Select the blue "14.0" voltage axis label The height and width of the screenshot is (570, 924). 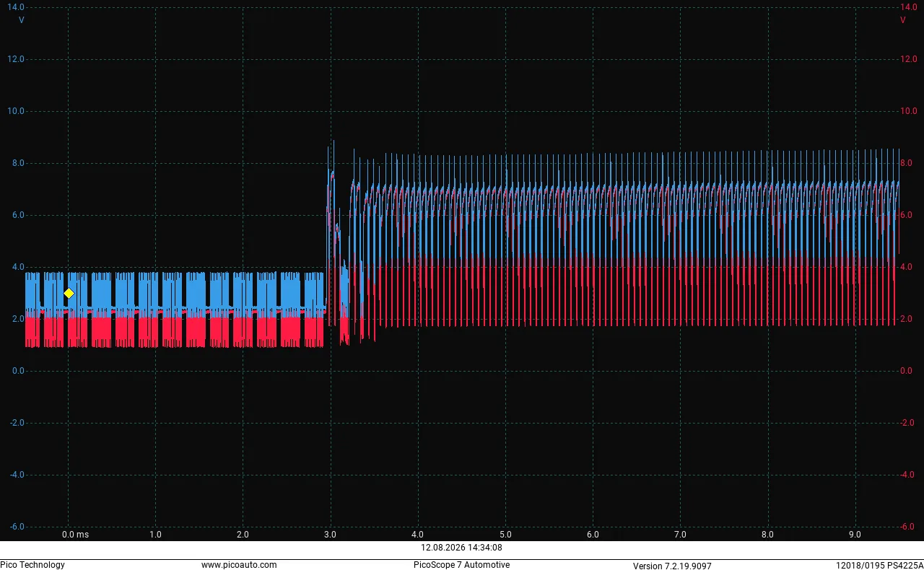coord(16,7)
